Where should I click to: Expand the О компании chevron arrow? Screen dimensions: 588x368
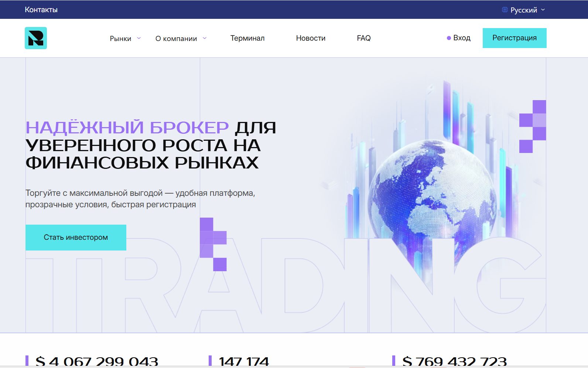click(x=205, y=38)
